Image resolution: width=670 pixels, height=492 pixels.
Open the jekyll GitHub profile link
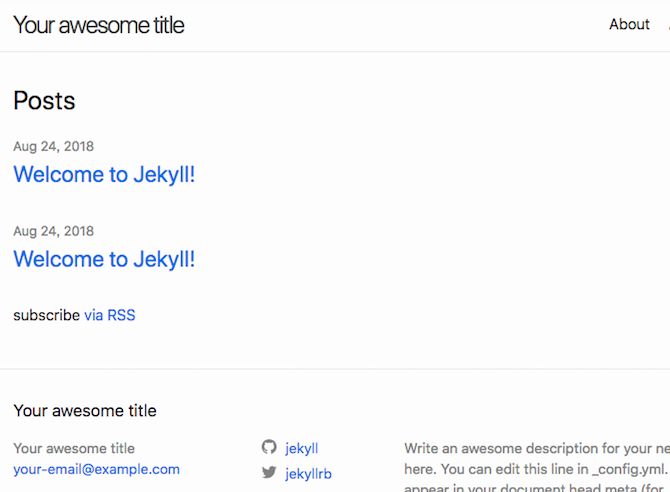(301, 449)
